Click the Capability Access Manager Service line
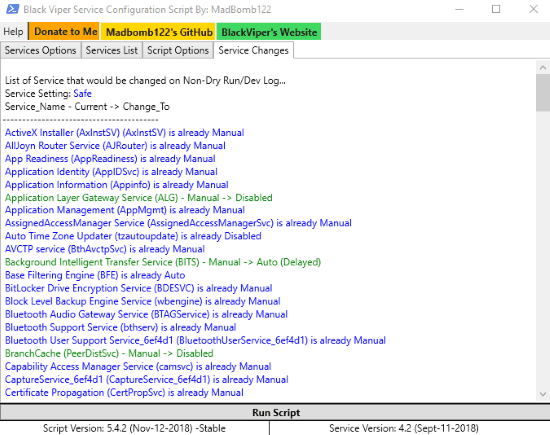The height and width of the screenshot is (435, 550). (x=138, y=366)
